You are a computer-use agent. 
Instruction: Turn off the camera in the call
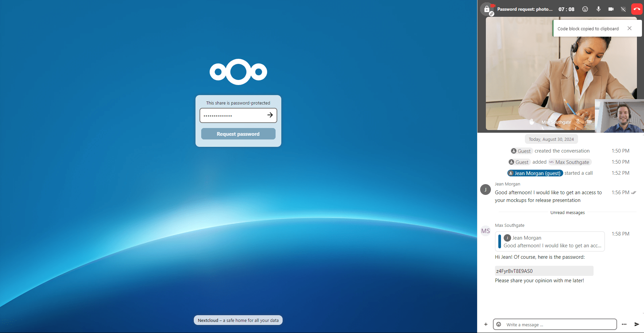(611, 9)
